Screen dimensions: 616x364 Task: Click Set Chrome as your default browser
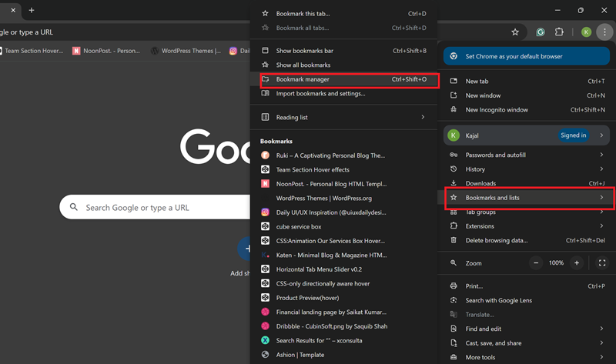click(x=527, y=56)
